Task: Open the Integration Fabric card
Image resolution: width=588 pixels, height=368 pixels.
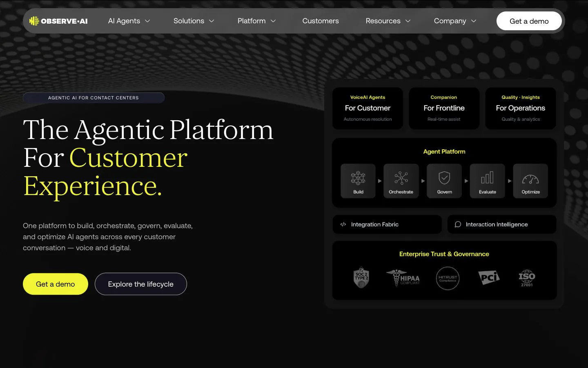Action: coord(387,224)
